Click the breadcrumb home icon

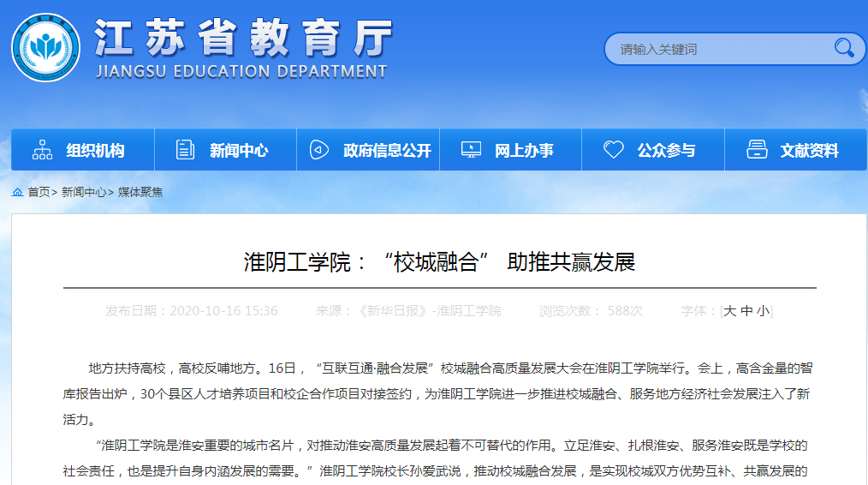(x=17, y=192)
